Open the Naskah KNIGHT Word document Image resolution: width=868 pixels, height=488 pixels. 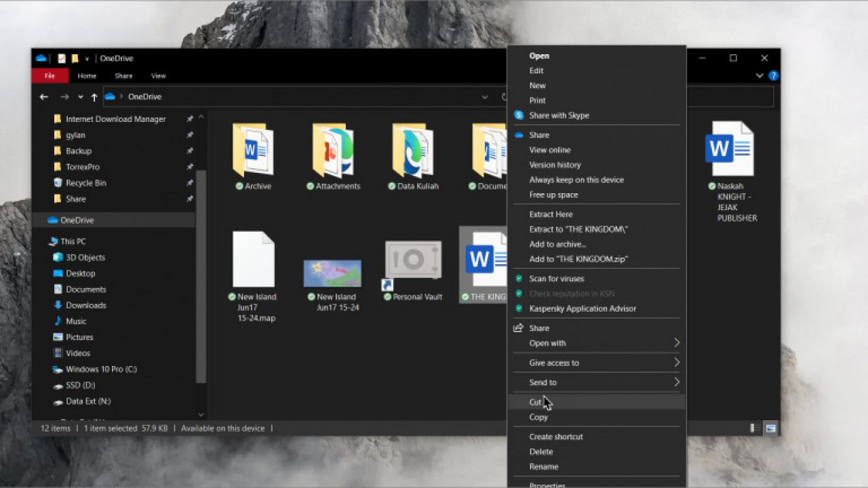coord(730,149)
